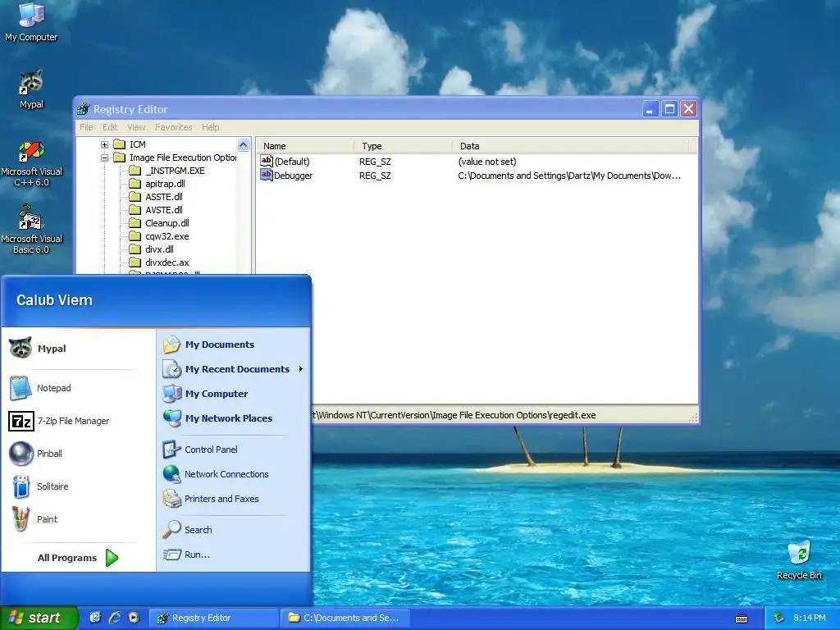Viewport: 840px width, 630px height.
Task: Open My Network Places in Start menu
Action: [x=234, y=418]
